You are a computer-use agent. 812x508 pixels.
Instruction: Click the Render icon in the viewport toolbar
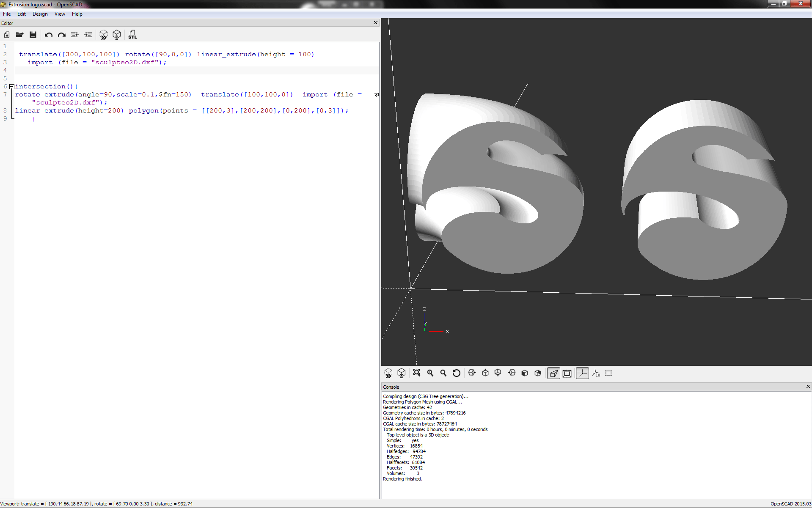402,373
